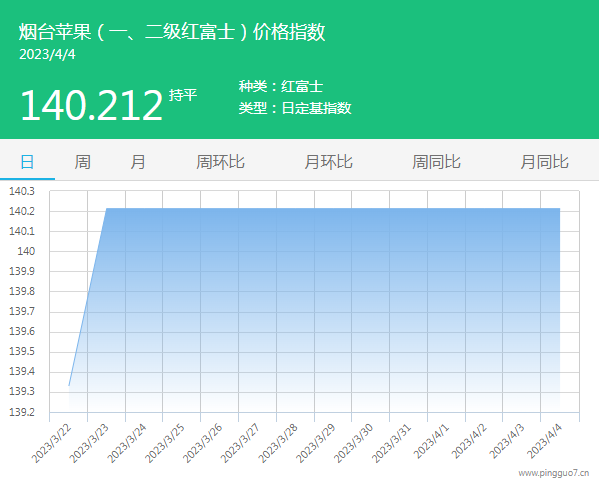Open the www.pingguo7.cn watermark link

coord(554,473)
